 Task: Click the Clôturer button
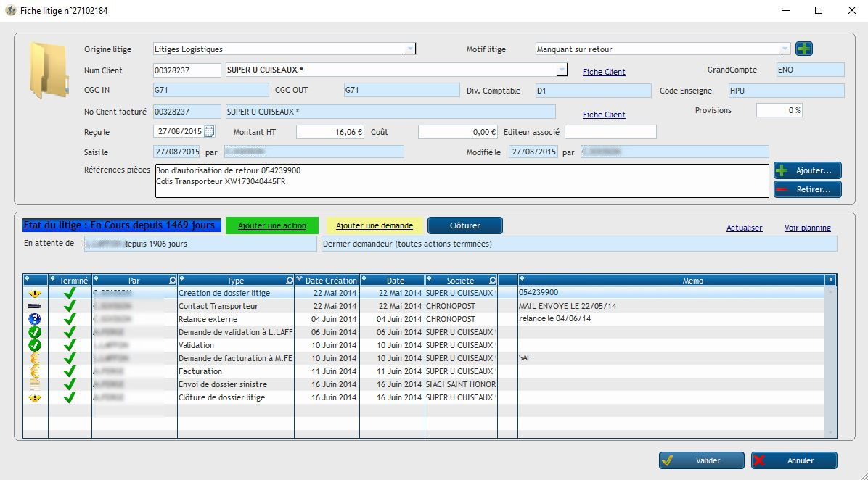(x=465, y=225)
